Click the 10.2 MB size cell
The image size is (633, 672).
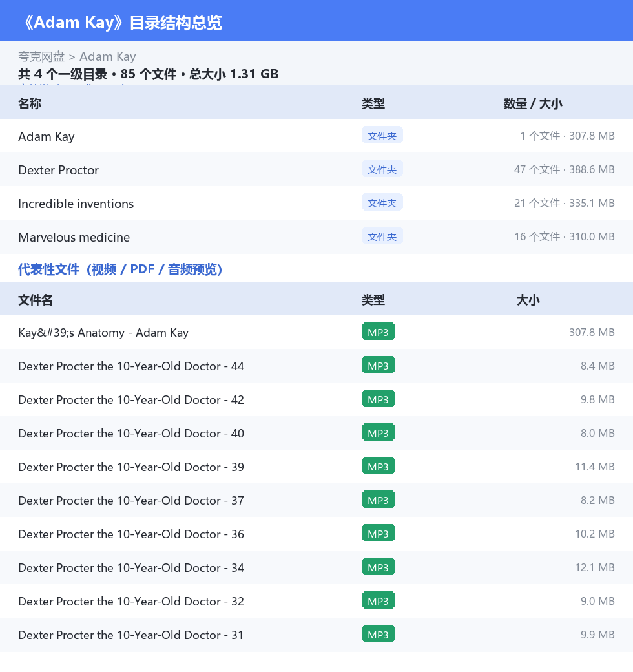click(594, 534)
